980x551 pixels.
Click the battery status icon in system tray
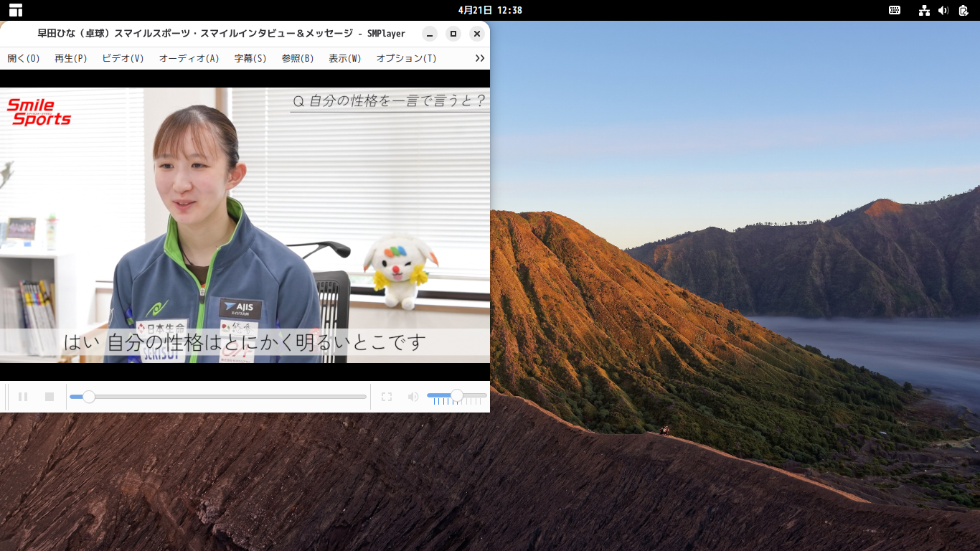962,11
